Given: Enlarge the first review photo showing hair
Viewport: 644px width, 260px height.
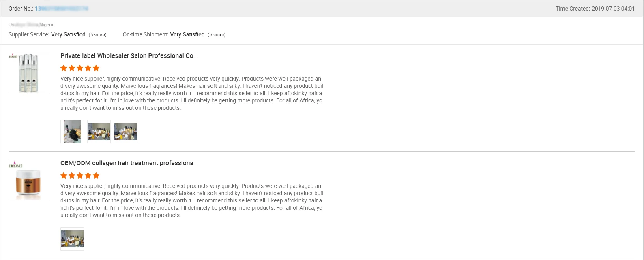Looking at the screenshot, I should (72, 132).
